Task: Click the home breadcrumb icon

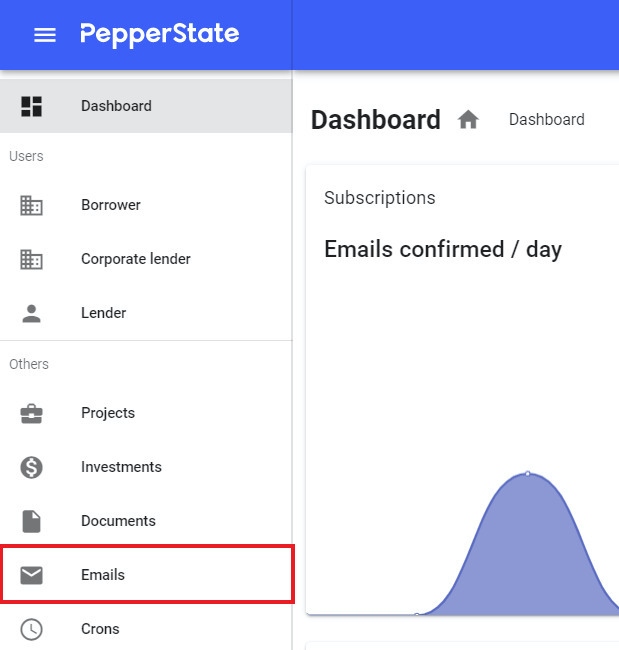Action: 468,120
